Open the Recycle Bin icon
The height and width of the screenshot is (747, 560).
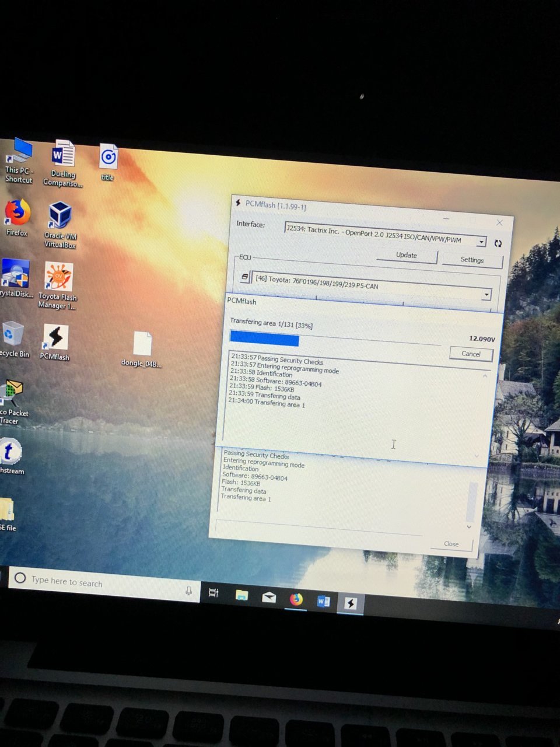14,339
